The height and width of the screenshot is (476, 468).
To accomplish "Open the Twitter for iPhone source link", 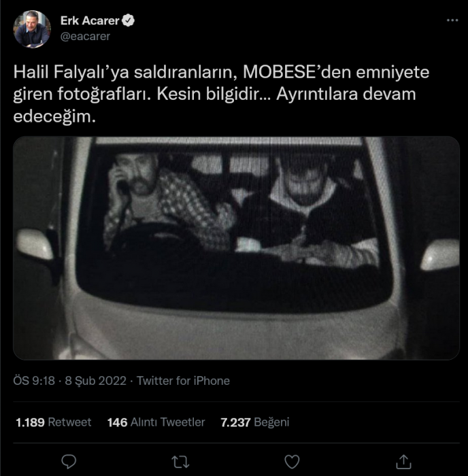I will (x=183, y=381).
